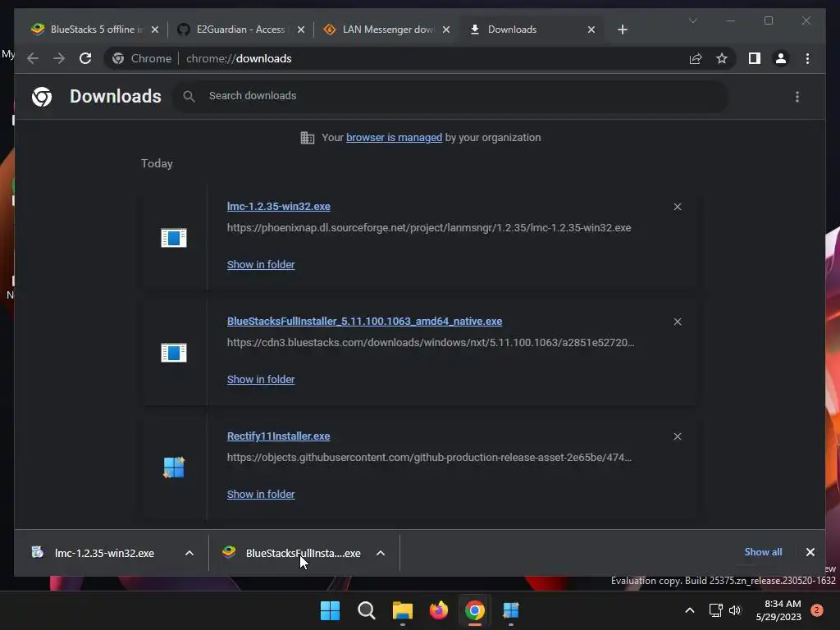Expand options for BlueStacksFullInsta shelf item
840x630 pixels.
pyautogui.click(x=381, y=553)
